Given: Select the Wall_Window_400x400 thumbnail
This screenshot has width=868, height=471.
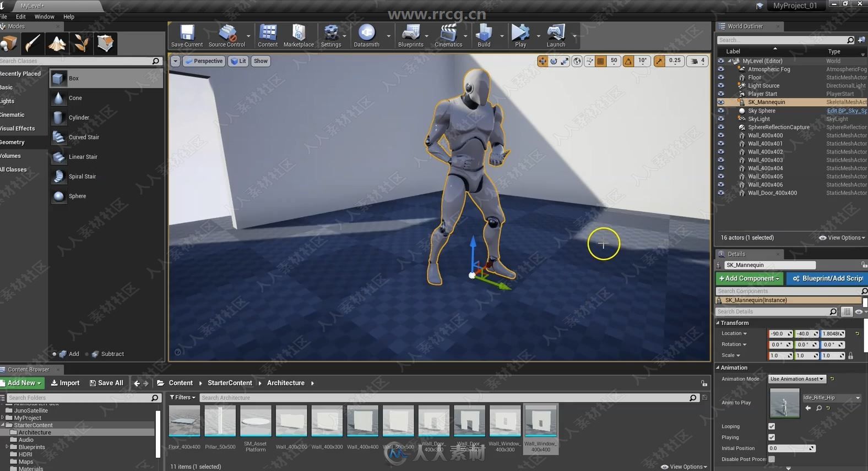Looking at the screenshot, I should (541, 429).
